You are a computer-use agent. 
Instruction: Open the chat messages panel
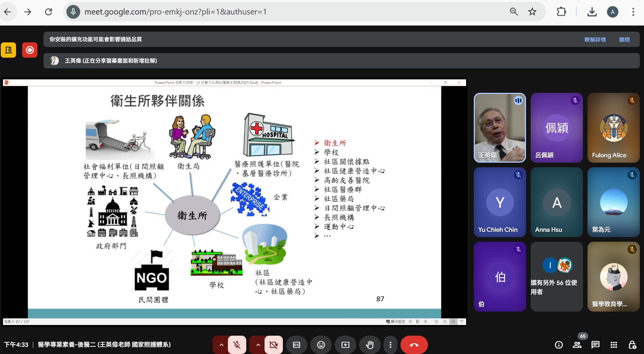pyautogui.click(x=595, y=345)
